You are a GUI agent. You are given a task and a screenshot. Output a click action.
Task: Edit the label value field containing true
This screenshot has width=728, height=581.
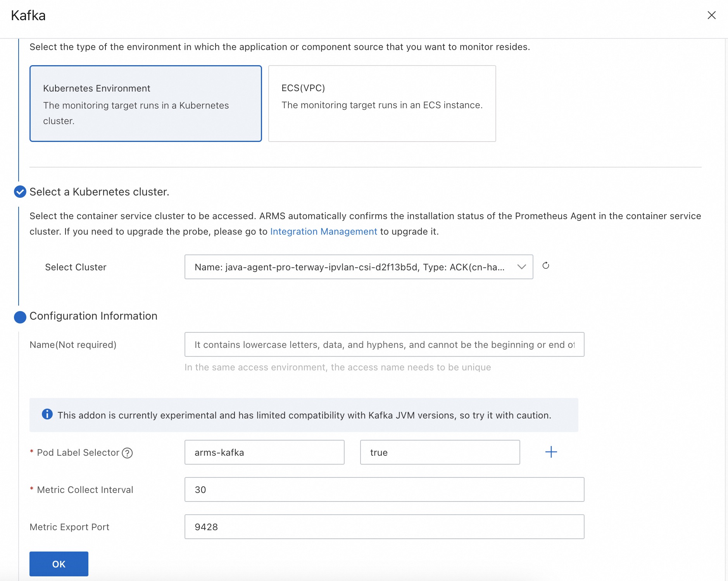pyautogui.click(x=440, y=452)
